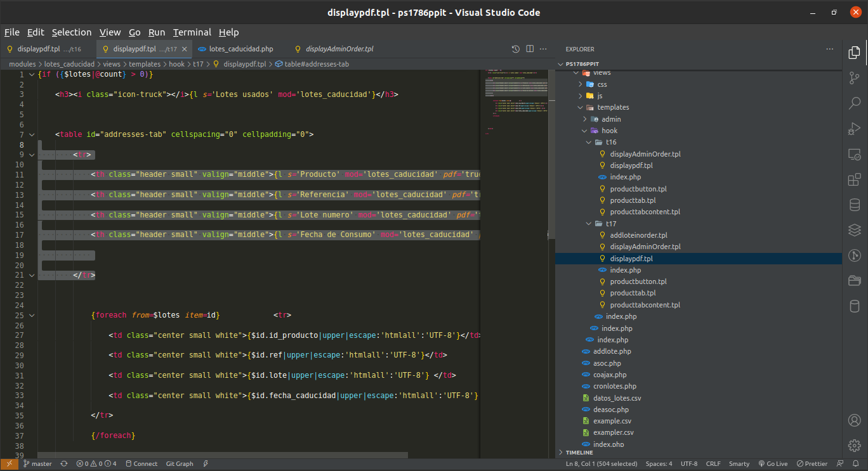Click the Split Editor Right icon
Image resolution: width=868 pixels, height=471 pixels.
pos(530,49)
